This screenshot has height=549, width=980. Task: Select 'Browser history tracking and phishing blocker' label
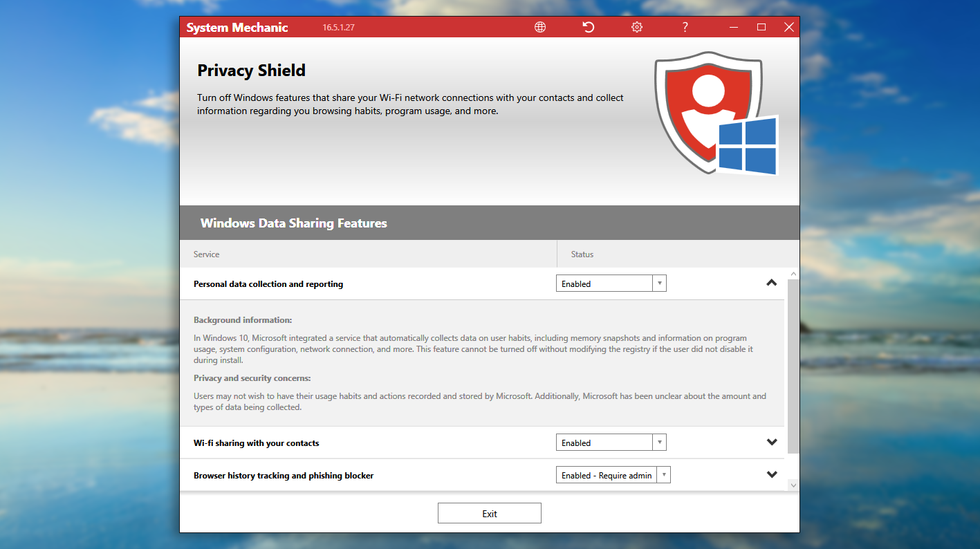(284, 476)
